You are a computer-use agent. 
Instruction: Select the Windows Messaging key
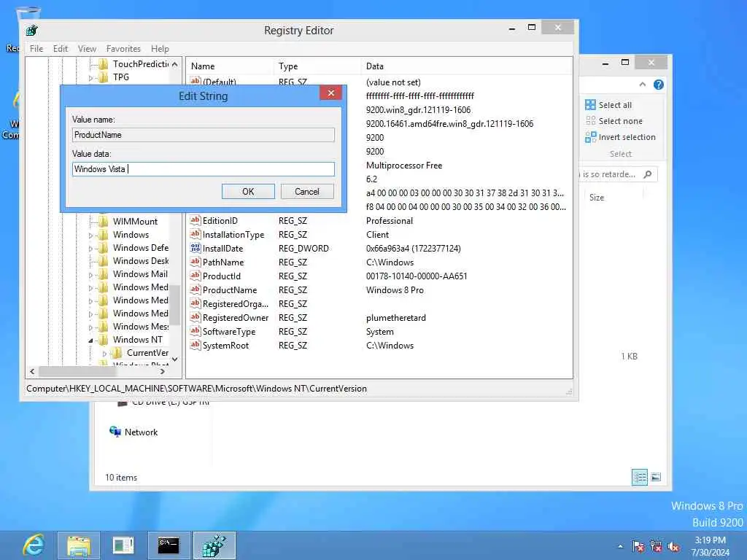coord(141,327)
